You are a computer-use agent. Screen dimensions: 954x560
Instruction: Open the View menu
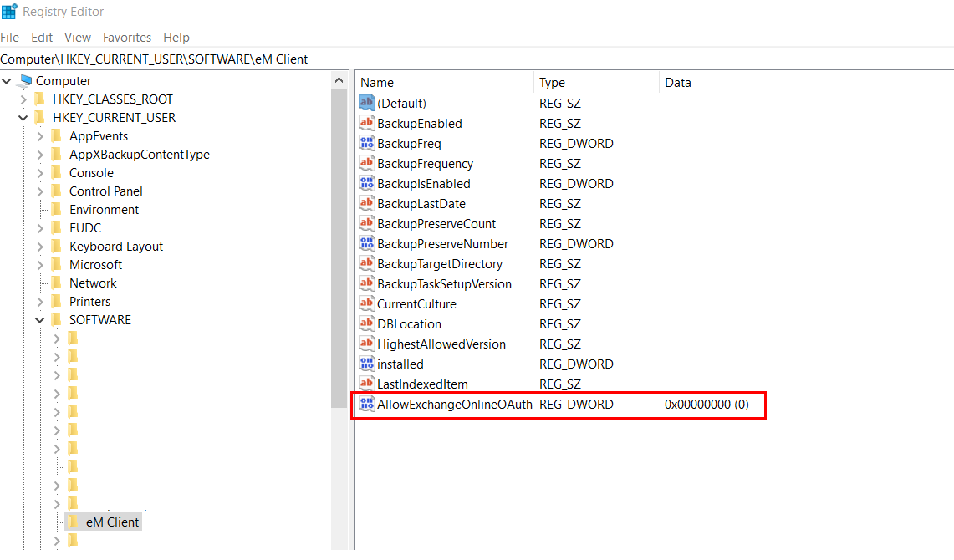78,37
